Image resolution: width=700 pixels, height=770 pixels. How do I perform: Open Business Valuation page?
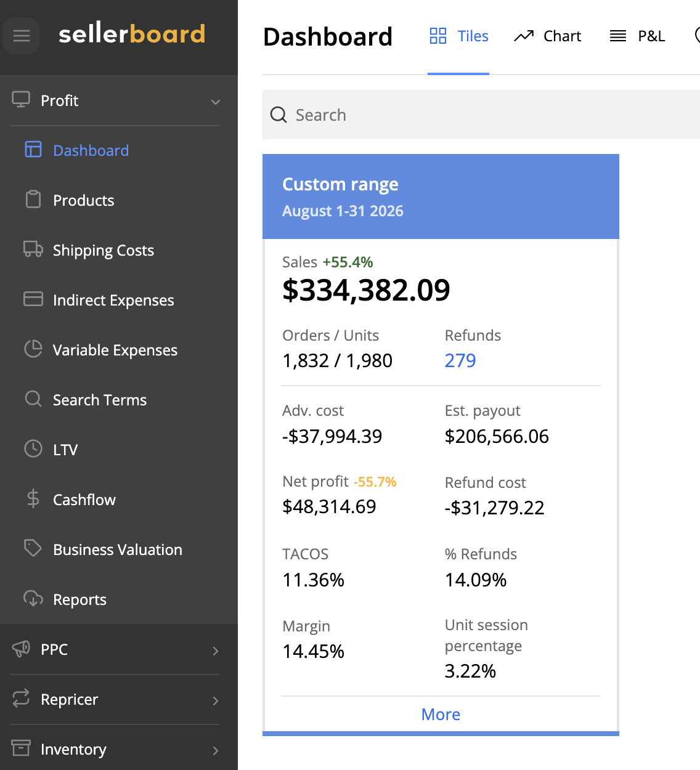[118, 549]
